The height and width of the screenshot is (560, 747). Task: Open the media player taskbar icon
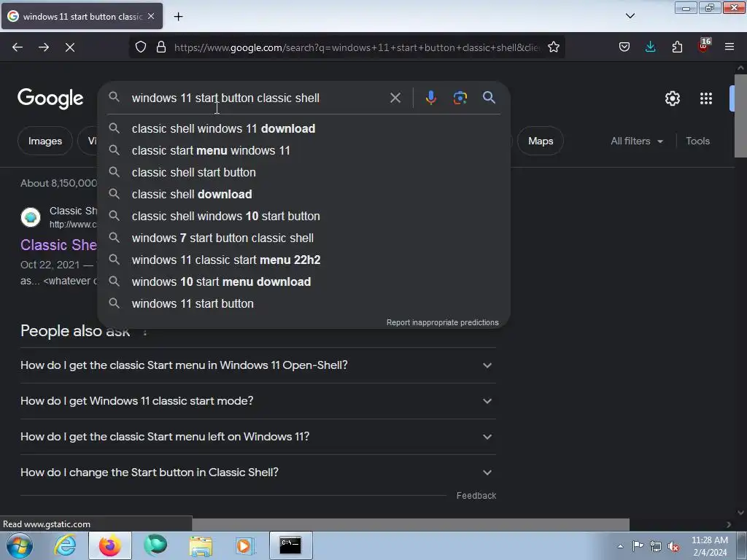click(x=245, y=545)
